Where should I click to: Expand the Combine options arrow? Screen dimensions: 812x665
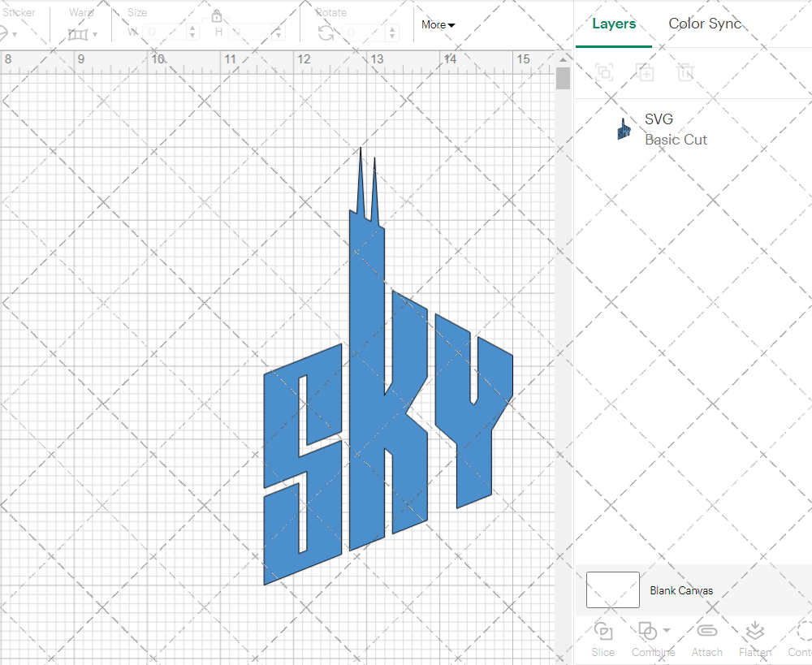click(x=667, y=630)
